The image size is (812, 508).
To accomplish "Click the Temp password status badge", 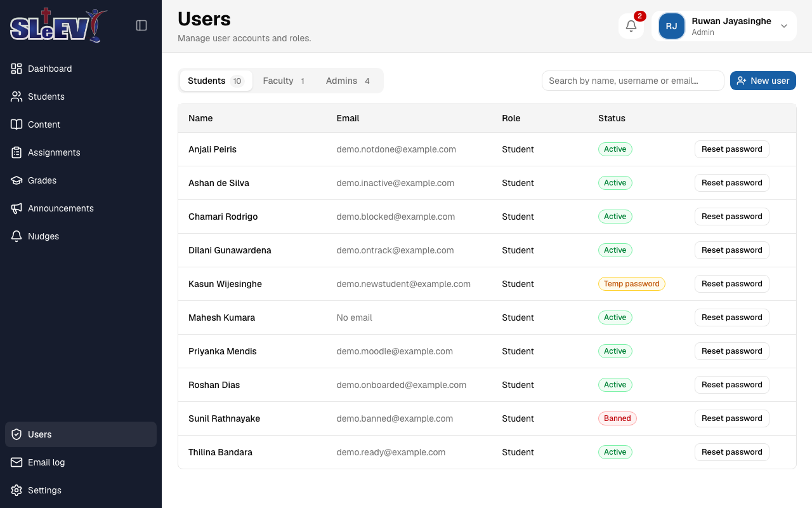I will (x=632, y=284).
